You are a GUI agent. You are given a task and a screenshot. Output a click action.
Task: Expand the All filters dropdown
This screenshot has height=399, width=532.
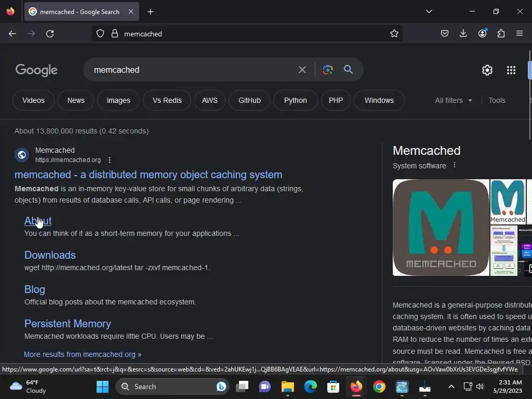453,100
